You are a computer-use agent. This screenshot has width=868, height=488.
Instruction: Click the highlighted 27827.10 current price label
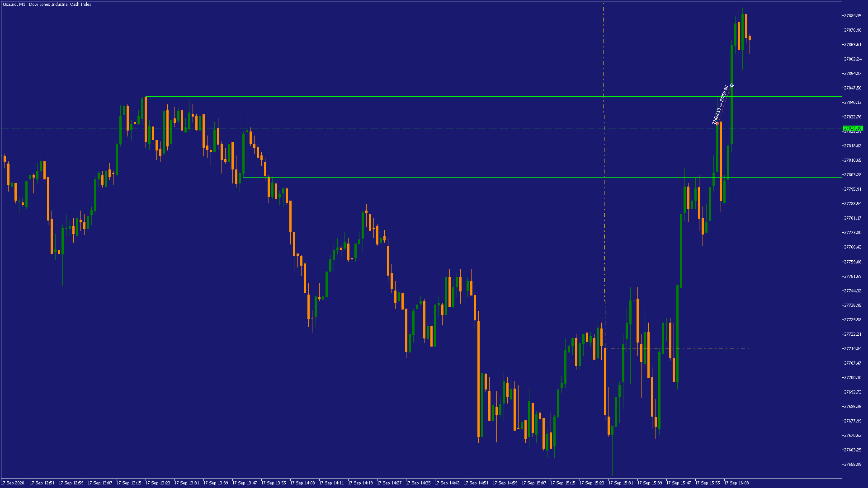(x=853, y=128)
